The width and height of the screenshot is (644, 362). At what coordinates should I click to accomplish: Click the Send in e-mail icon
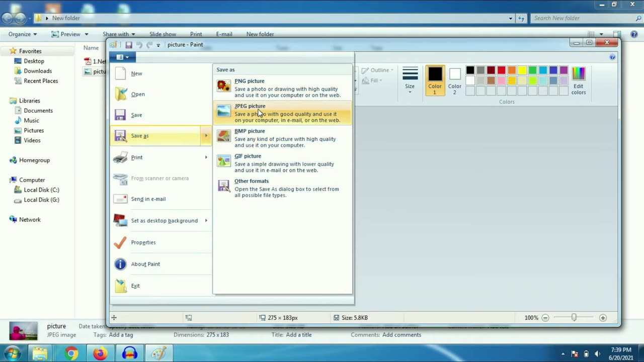click(x=120, y=199)
